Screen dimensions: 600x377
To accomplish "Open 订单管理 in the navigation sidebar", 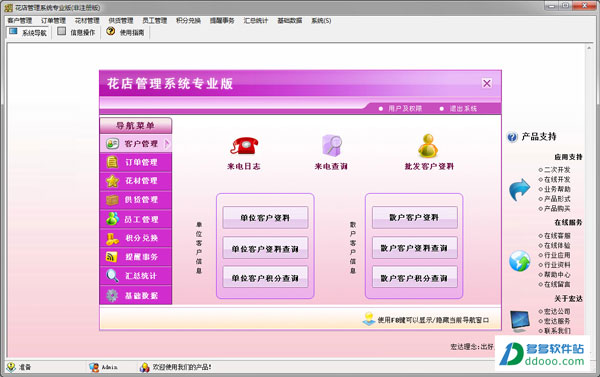I will coord(136,162).
